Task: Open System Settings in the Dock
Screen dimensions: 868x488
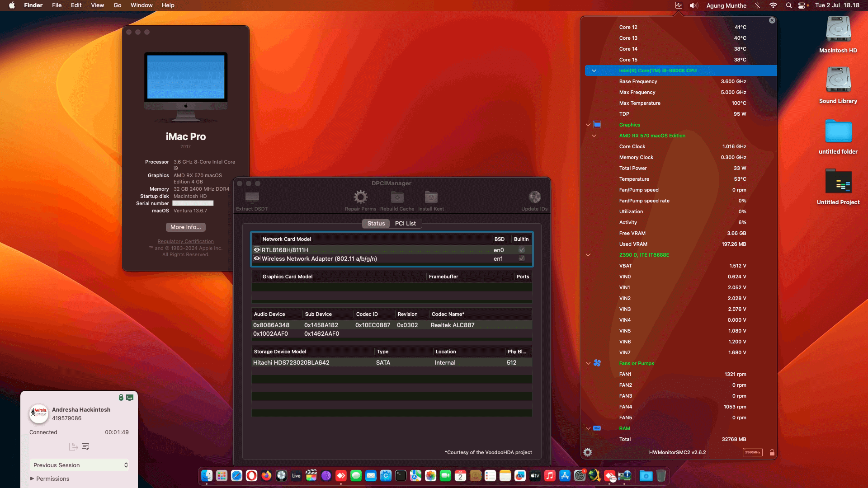Action: (580, 475)
